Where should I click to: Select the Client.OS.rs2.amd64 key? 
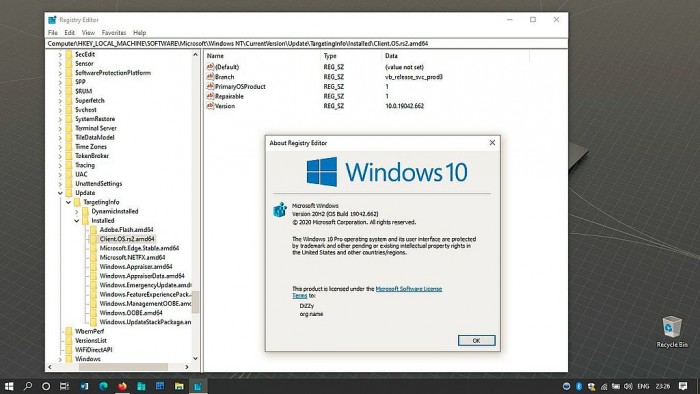pyautogui.click(x=127, y=239)
